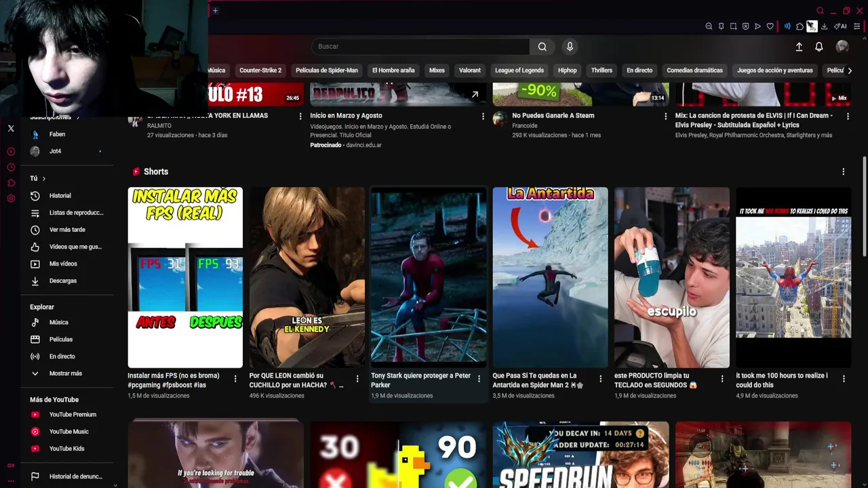Open the AI assistant icon in the toolbar

click(x=841, y=26)
